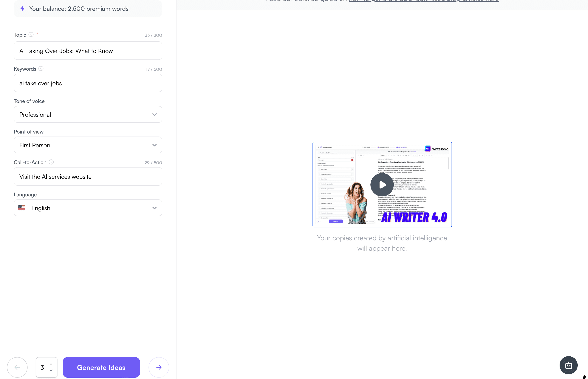Open the chatbot assistant robot icon

pyautogui.click(x=568, y=365)
